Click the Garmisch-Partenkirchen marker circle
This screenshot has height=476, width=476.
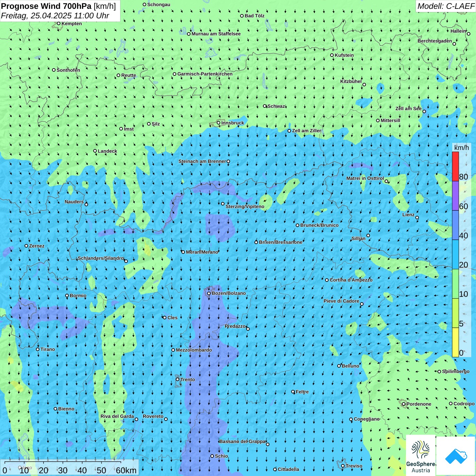175,74
